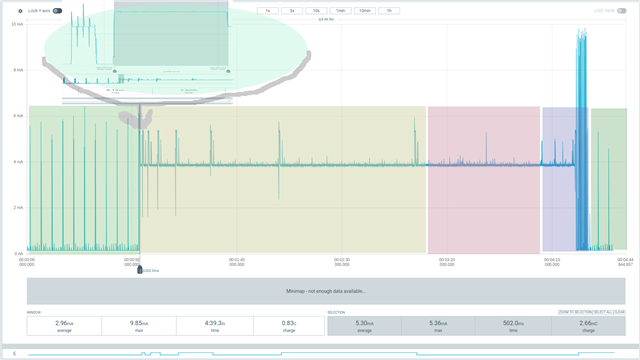Image resolution: width=640 pixels, height=360 pixels.
Task: Clear the current selection
Action: click(x=619, y=312)
